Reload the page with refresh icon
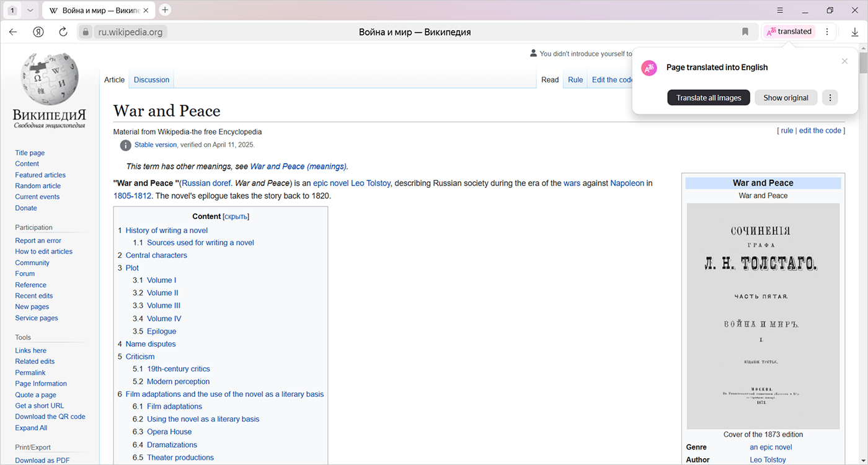Image resolution: width=868 pixels, height=465 pixels. 63,32
